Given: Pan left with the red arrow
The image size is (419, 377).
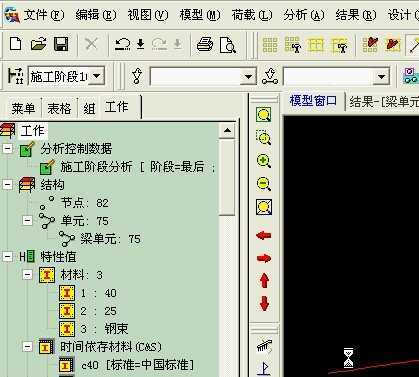Looking at the screenshot, I should click(x=264, y=236).
